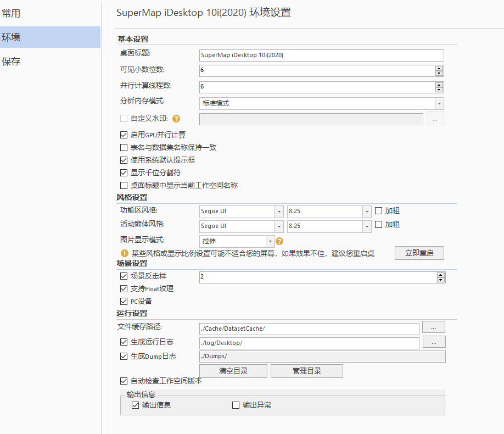Toggle 生成Dump日志 checkbox
The width and height of the screenshot is (504, 434).
click(124, 356)
